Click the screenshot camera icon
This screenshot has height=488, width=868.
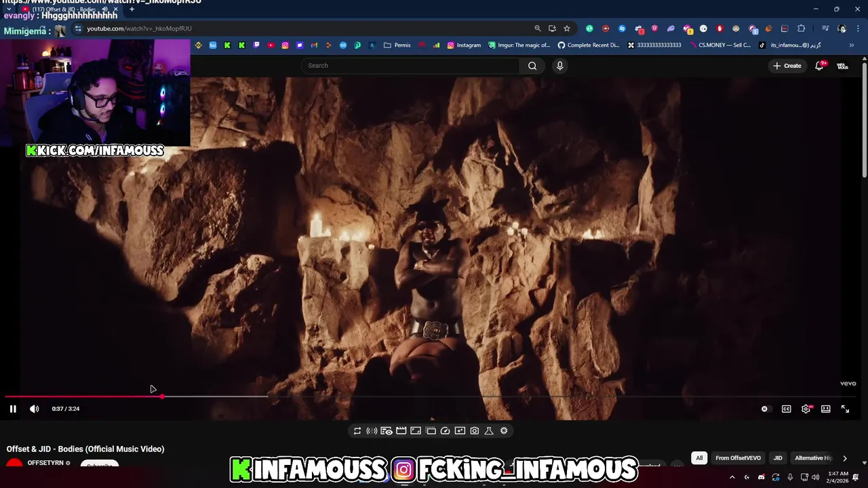[475, 430]
